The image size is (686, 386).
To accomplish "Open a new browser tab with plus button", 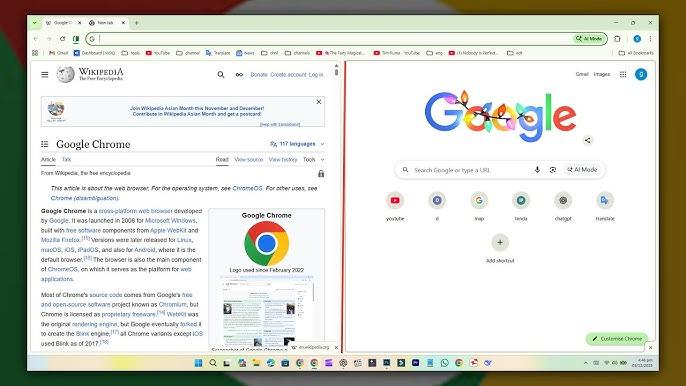I will coord(136,23).
